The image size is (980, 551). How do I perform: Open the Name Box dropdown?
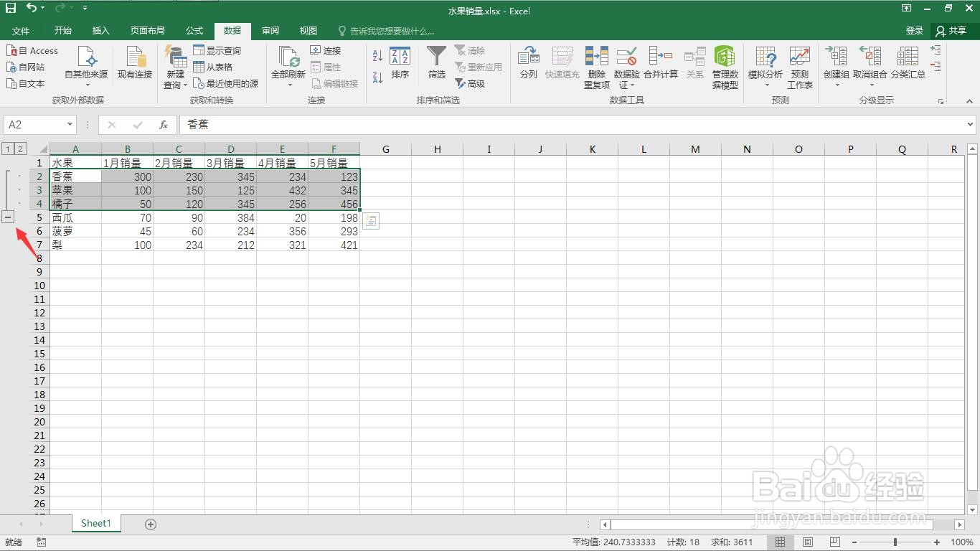pyautogui.click(x=70, y=125)
